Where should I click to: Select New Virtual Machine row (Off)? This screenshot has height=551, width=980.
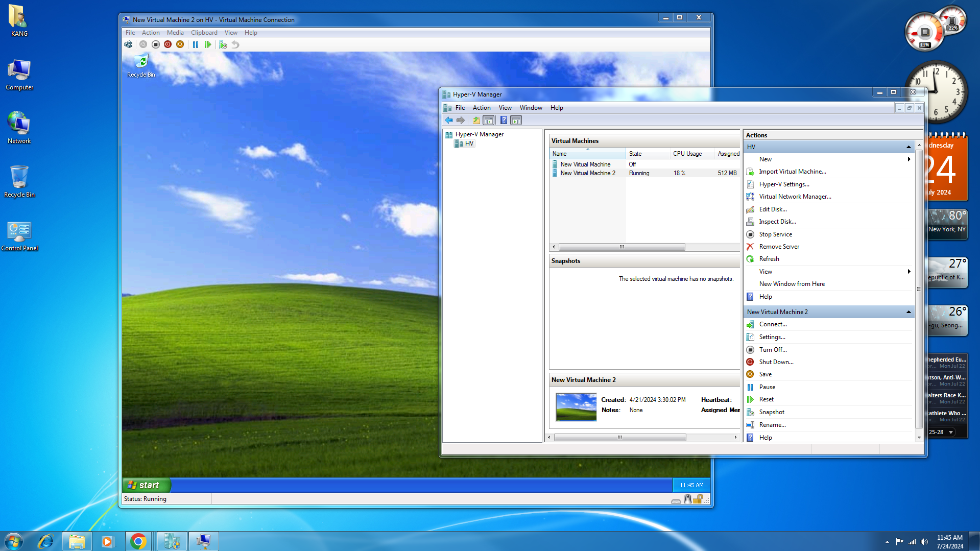[x=644, y=164]
